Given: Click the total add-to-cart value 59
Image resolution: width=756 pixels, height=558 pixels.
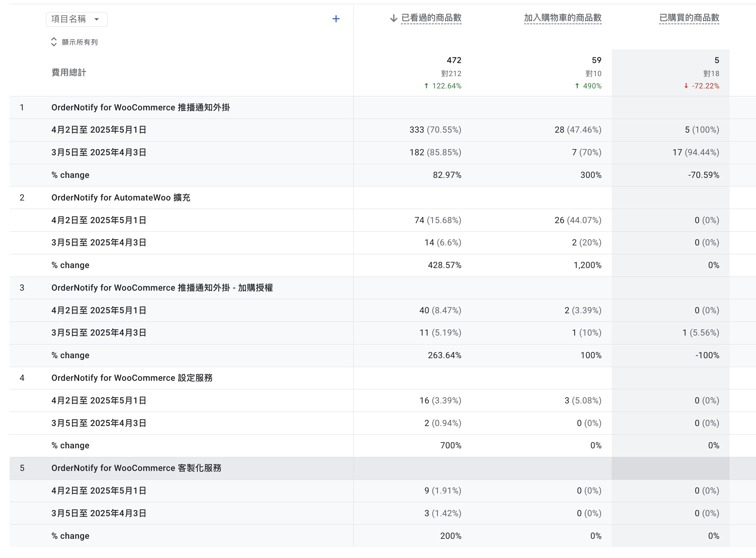Looking at the screenshot, I should pyautogui.click(x=596, y=60).
